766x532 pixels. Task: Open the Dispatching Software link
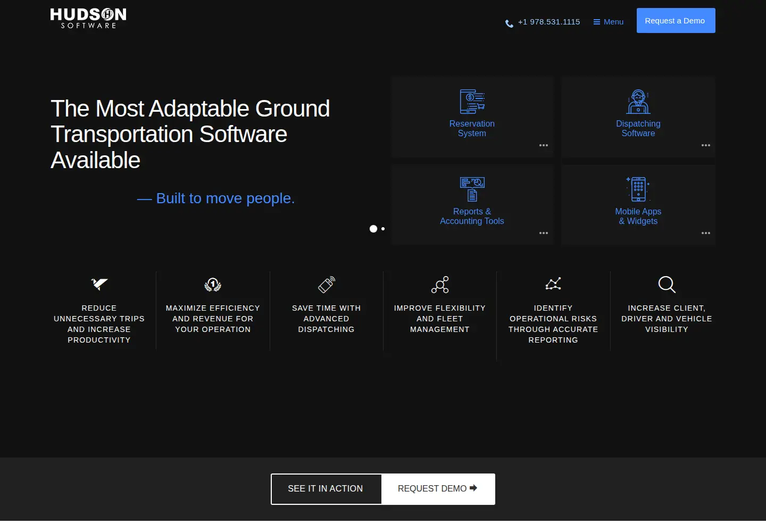638,128
